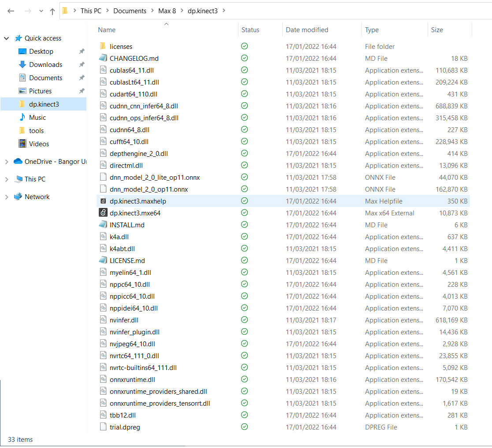Click sync status icon for licenses folder

coord(244,46)
